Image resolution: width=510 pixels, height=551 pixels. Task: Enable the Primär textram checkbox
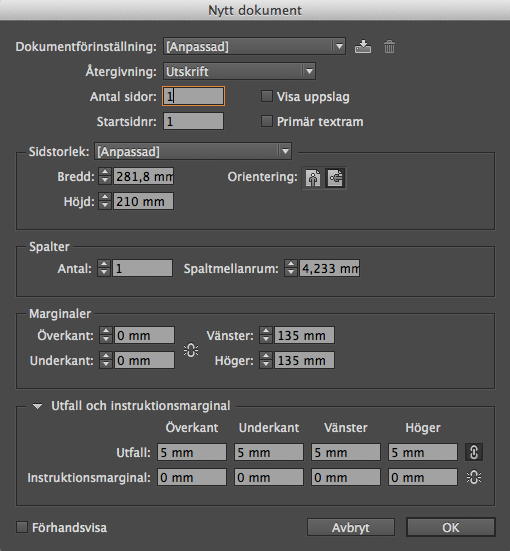pyautogui.click(x=267, y=122)
